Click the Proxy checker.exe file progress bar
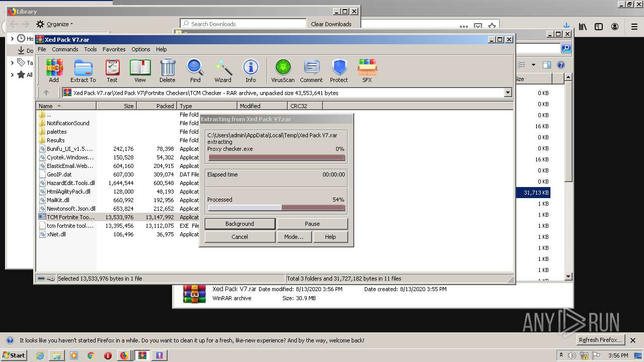The height and width of the screenshot is (362, 644). (x=277, y=158)
